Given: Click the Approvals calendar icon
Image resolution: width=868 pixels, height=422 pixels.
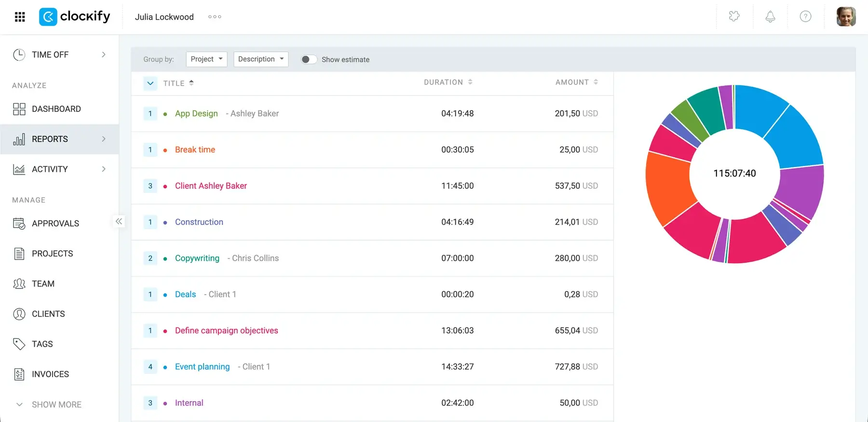Looking at the screenshot, I should [x=19, y=223].
